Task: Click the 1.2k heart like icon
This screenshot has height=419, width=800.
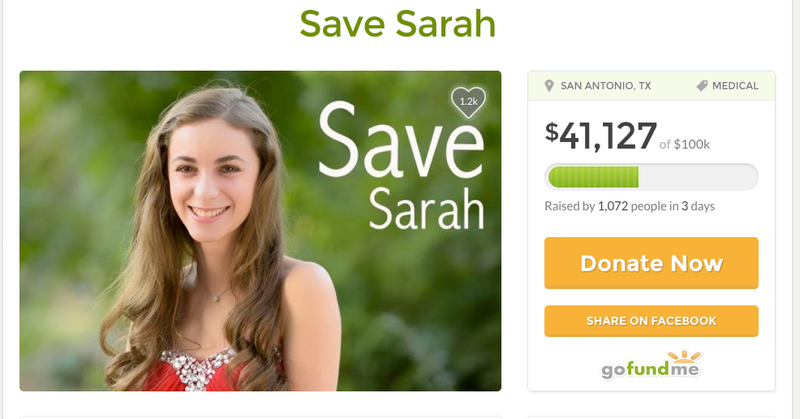Action: (x=468, y=102)
